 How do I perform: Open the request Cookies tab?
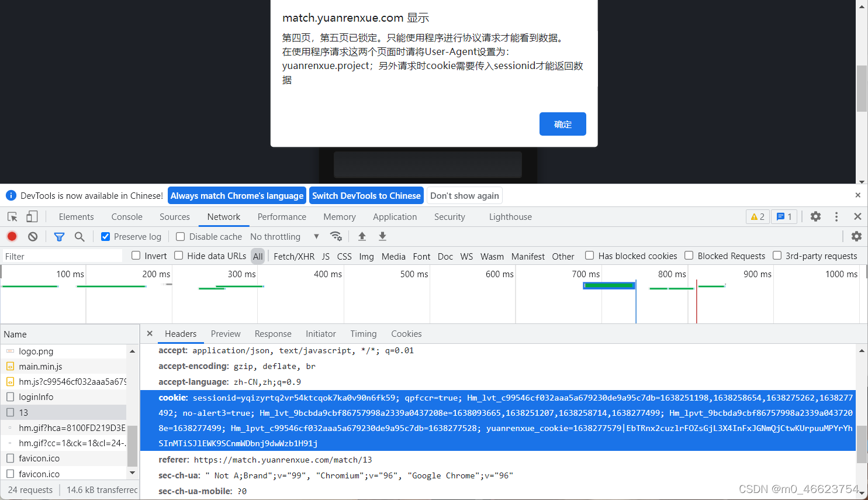406,334
